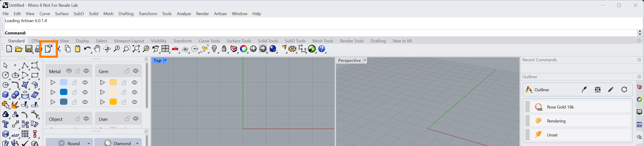Click the Undo arrow icon
The height and width of the screenshot is (146, 644).
tap(87, 49)
